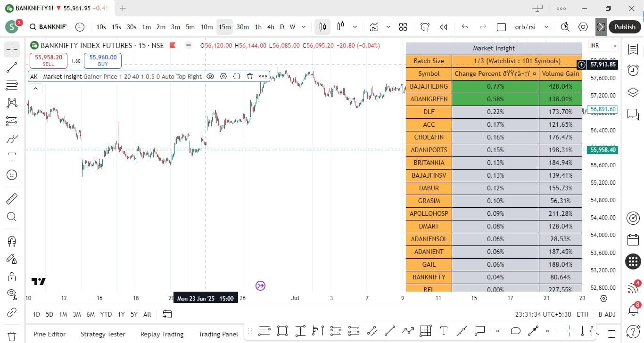This screenshot has height=343, width=644.
Task: Open the BANKNIF symbol search
Action: [48, 27]
